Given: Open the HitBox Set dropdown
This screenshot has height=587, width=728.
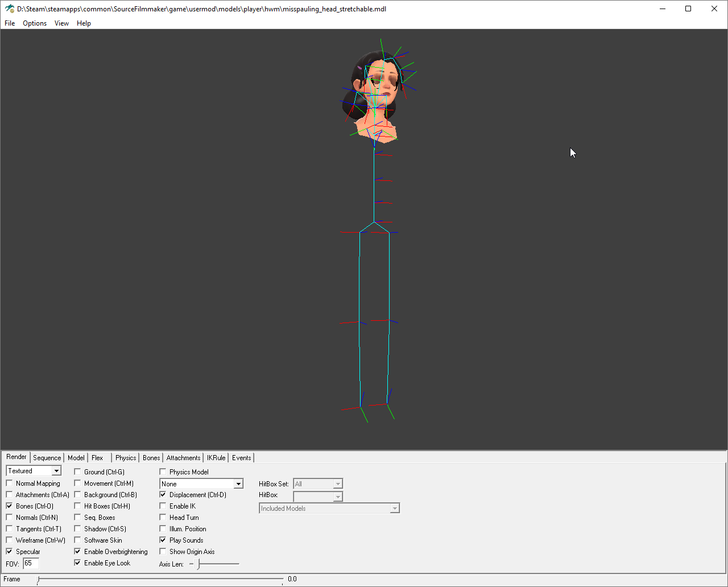Looking at the screenshot, I should (318, 484).
